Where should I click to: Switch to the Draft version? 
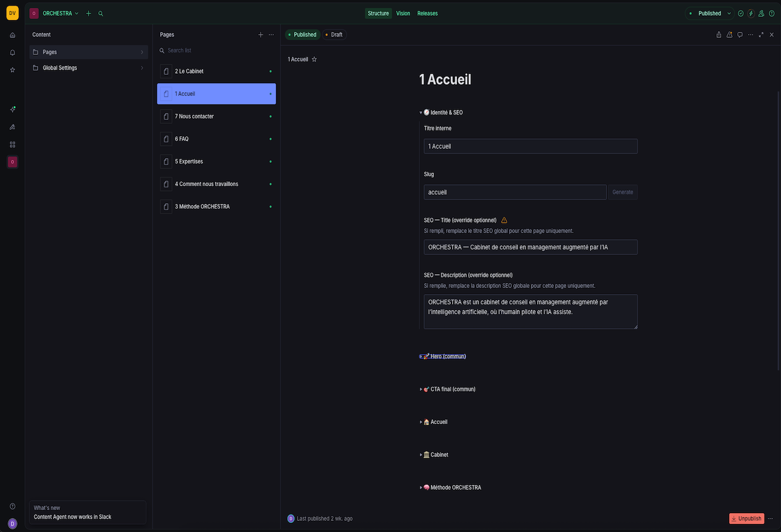[x=334, y=35]
